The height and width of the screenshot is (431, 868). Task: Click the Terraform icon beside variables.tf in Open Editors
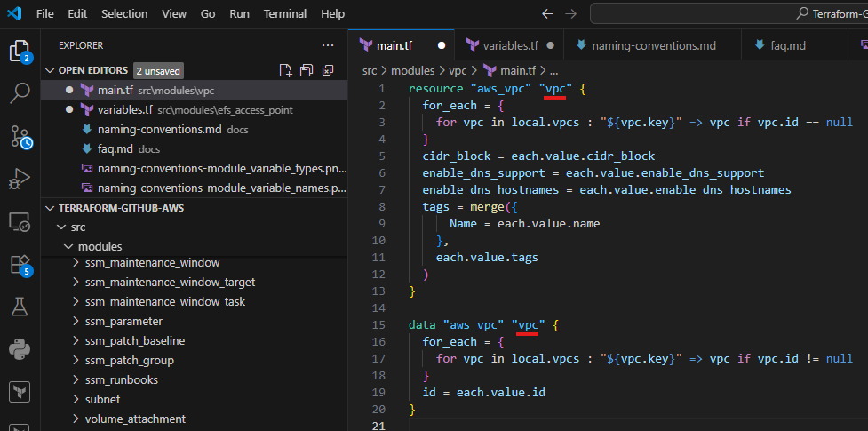click(x=86, y=109)
